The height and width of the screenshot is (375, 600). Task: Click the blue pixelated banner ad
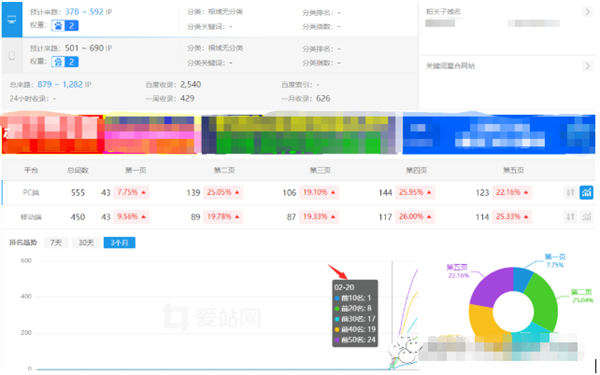499,134
